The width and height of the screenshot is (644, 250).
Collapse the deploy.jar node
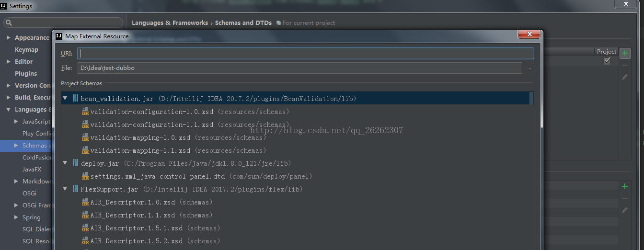click(x=65, y=163)
